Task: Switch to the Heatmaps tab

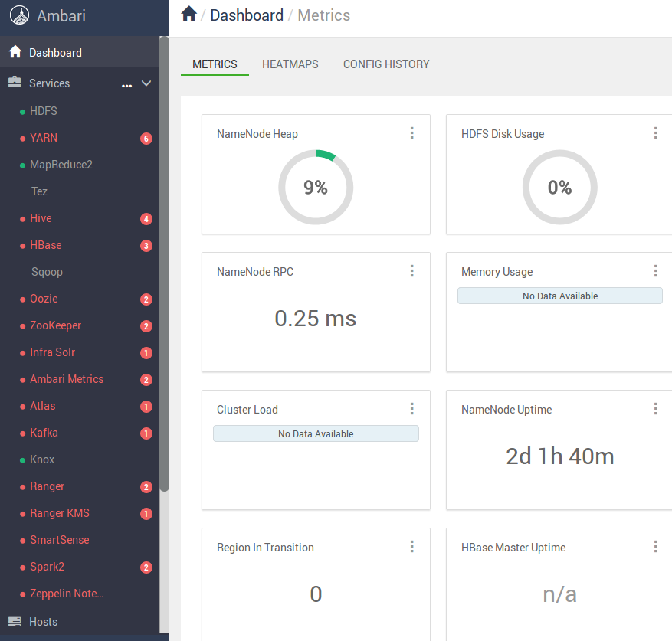Action: (290, 64)
